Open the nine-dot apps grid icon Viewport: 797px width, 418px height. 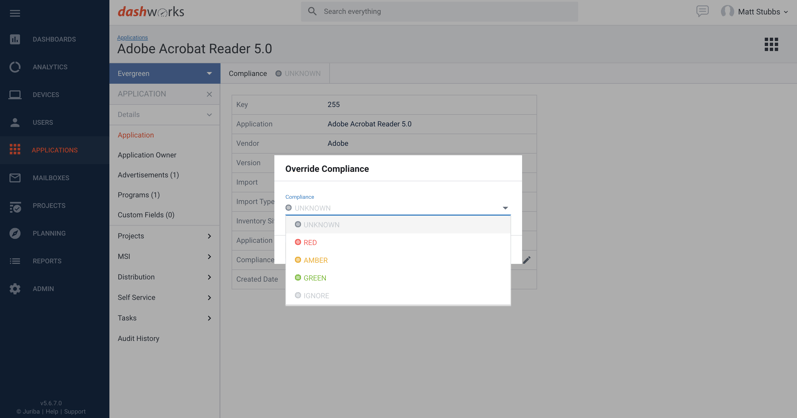(771, 44)
